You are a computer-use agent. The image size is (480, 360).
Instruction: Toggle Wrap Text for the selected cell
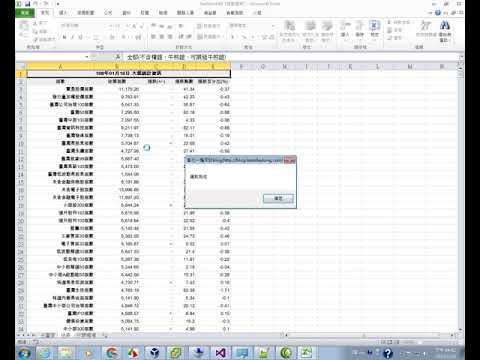(208, 26)
